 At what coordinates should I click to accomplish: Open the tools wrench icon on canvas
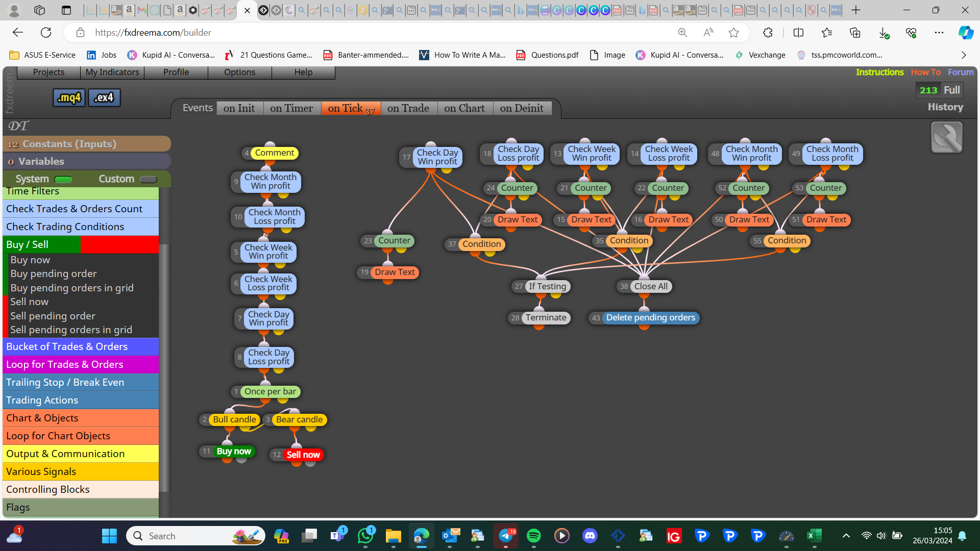[947, 137]
